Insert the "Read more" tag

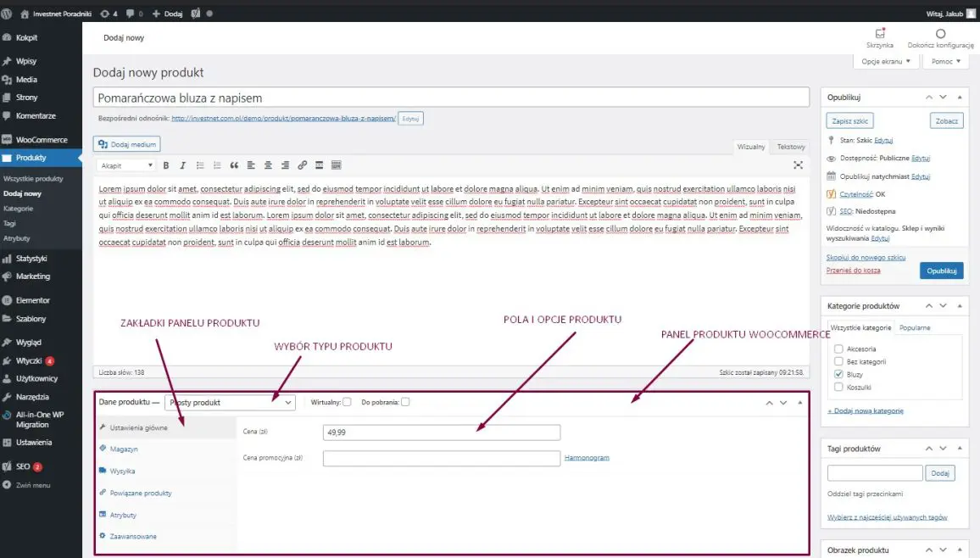point(319,165)
